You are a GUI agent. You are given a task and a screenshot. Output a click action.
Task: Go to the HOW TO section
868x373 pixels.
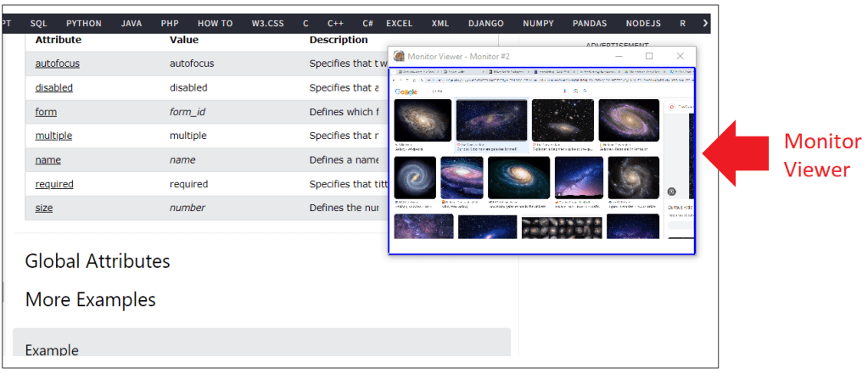[215, 23]
